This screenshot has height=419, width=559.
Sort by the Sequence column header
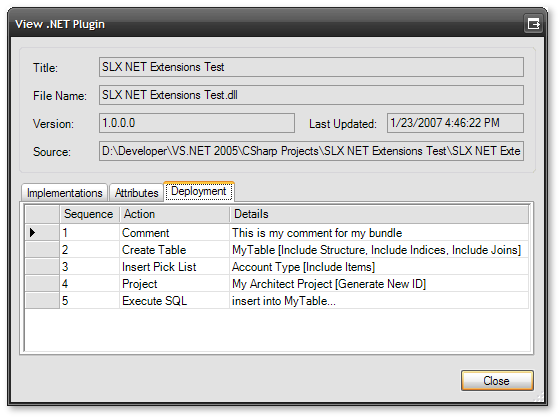(x=89, y=214)
